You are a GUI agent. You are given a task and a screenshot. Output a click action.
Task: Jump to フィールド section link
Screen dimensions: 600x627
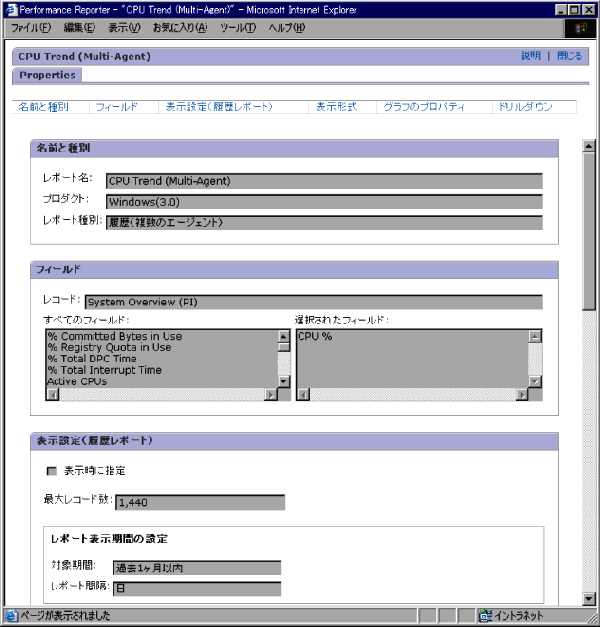point(116,107)
